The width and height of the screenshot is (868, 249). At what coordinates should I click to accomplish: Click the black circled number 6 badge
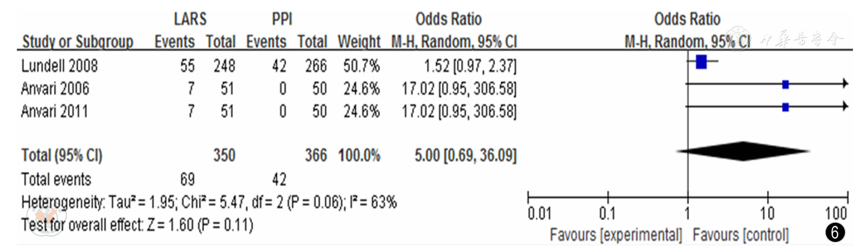[835, 232]
